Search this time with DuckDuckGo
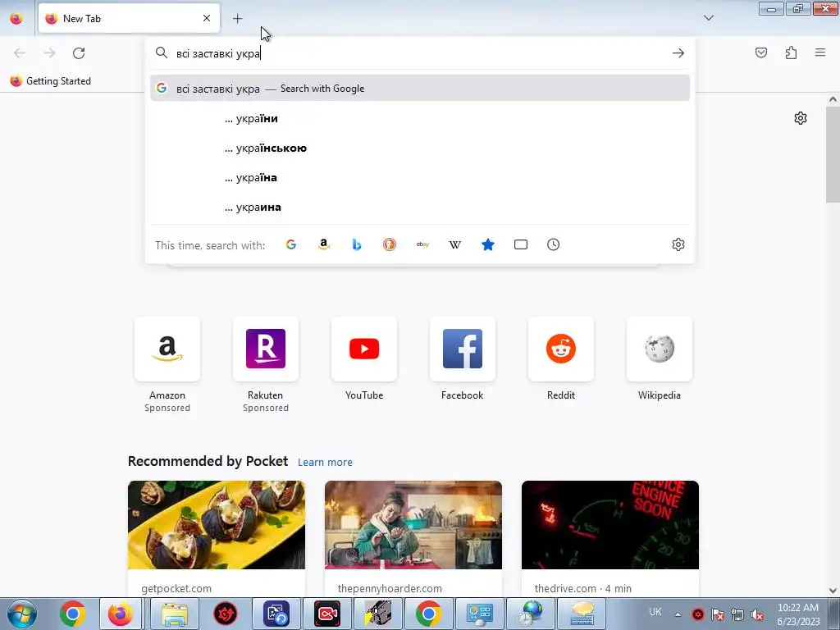This screenshot has height=630, width=840. point(390,244)
